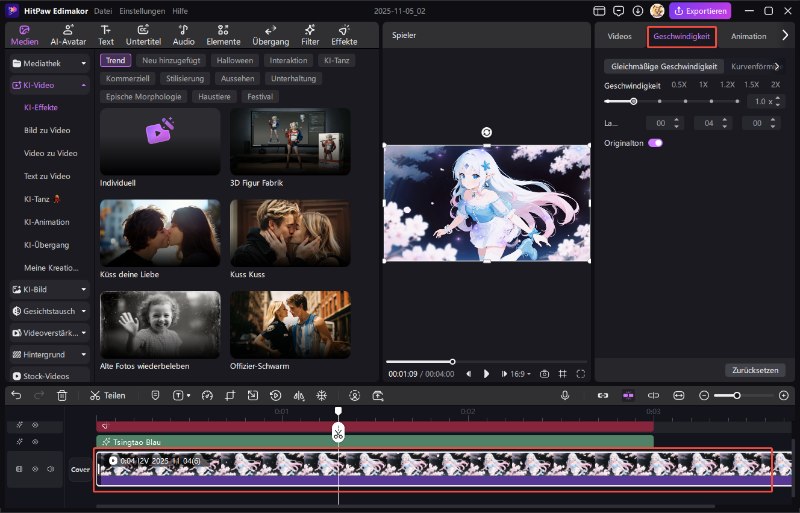Mute the main video track audio
The width and height of the screenshot is (800, 513).
(x=51, y=469)
